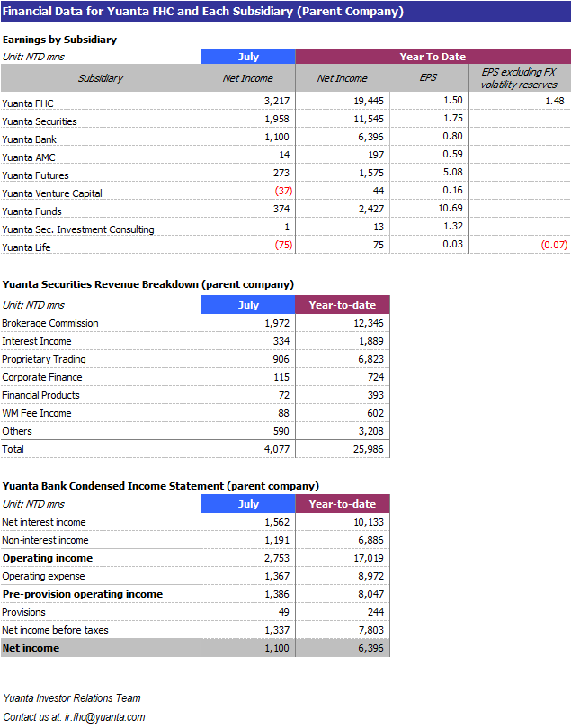Click Net income before taxes YTD value 7,803
The width and height of the screenshot is (571, 728).
(371, 630)
